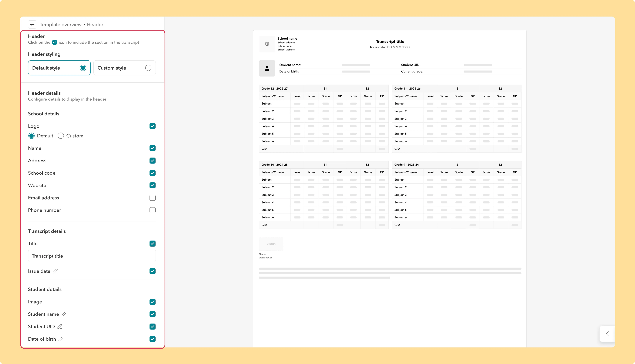Click the back arrow icon

click(32, 24)
